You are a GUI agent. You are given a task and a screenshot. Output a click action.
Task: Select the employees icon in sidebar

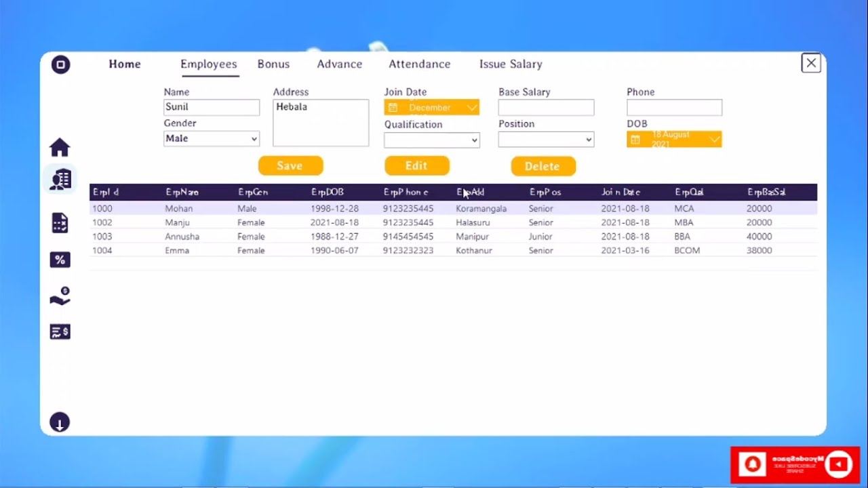[x=60, y=180]
